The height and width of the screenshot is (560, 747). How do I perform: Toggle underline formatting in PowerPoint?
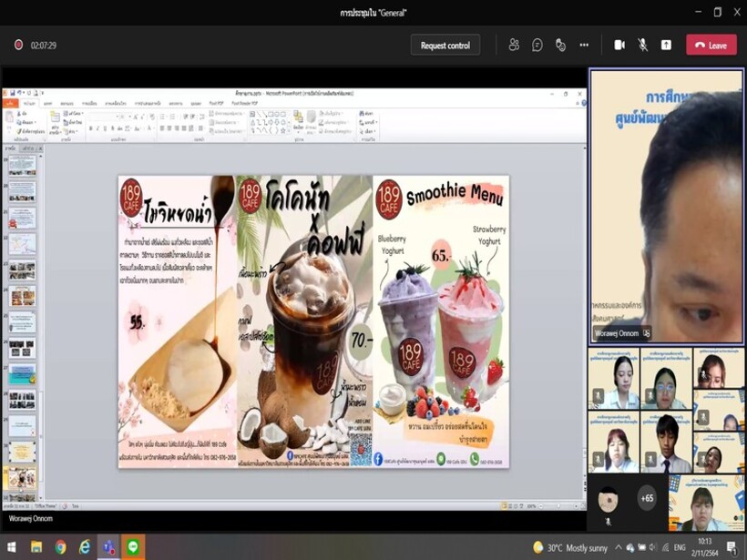coord(105,128)
